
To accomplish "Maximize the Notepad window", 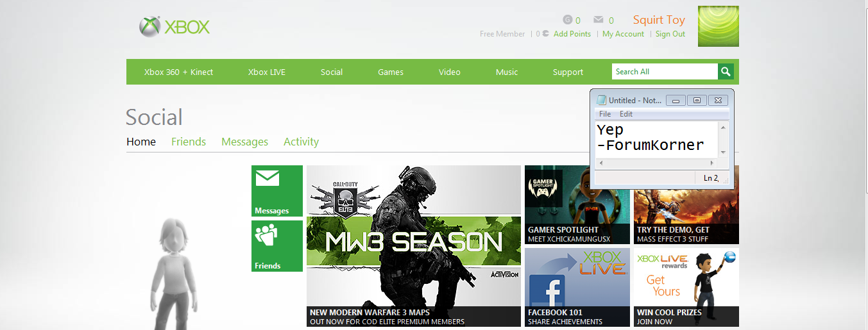I will coord(697,101).
